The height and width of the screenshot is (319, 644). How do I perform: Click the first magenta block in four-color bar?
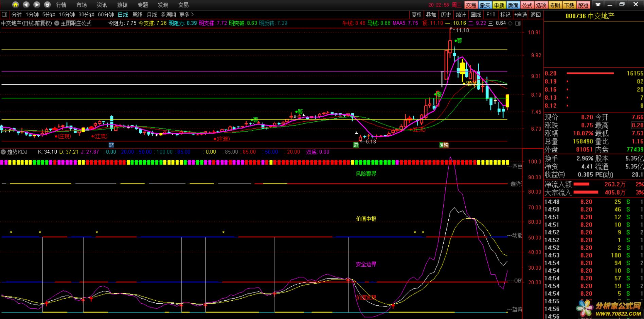(x=2, y=163)
